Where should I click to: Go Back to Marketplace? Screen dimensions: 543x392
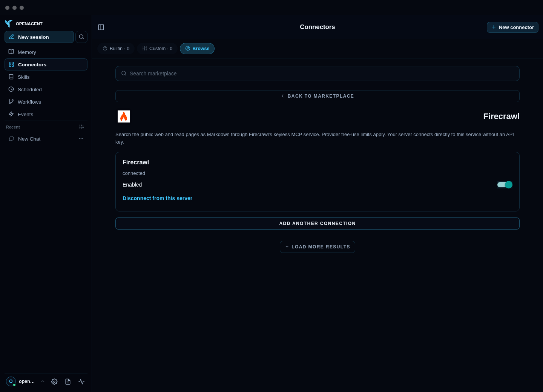[x=318, y=96]
